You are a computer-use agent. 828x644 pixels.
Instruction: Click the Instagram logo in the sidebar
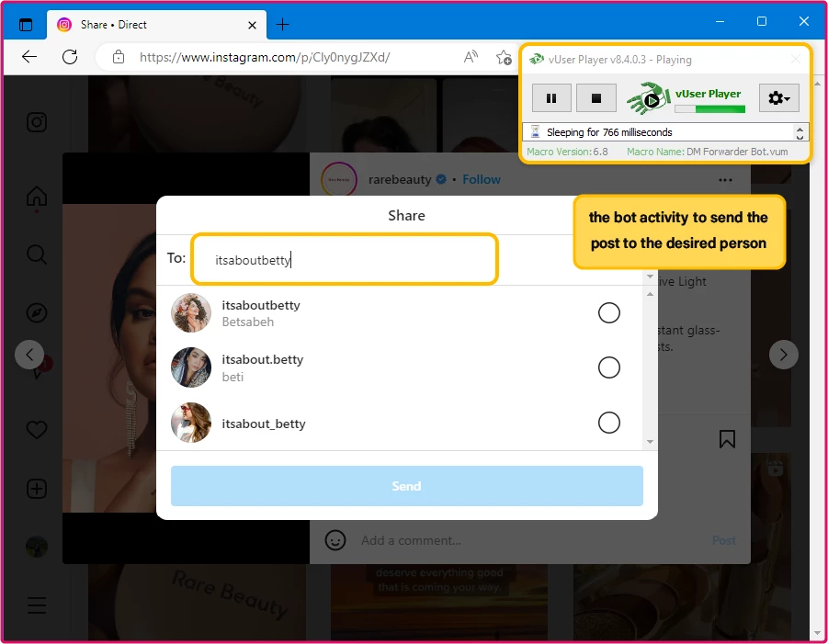click(x=37, y=122)
